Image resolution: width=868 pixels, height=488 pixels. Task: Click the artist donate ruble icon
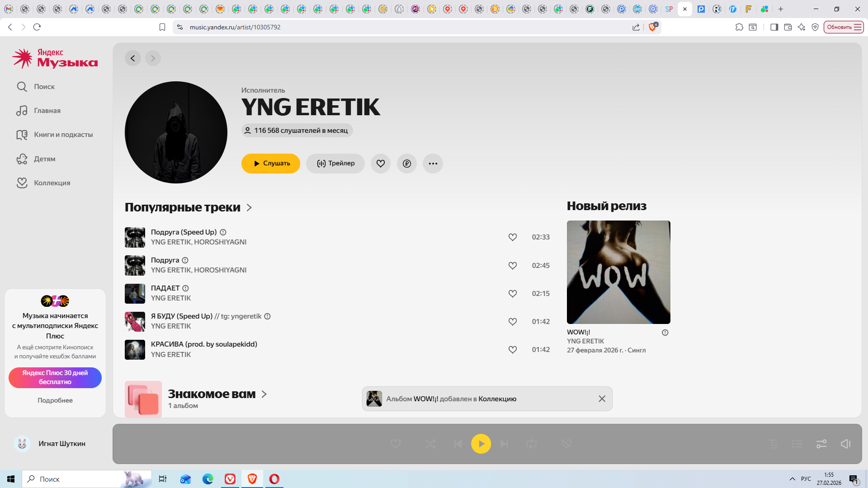(x=407, y=164)
